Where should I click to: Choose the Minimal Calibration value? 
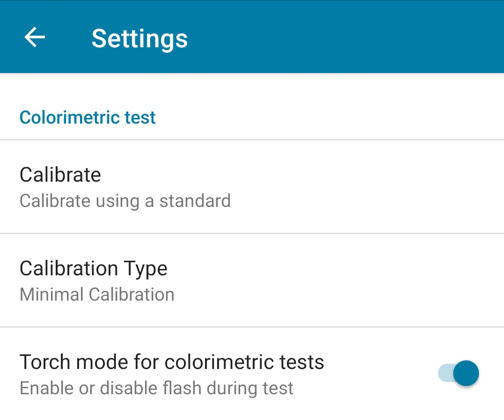tap(97, 294)
